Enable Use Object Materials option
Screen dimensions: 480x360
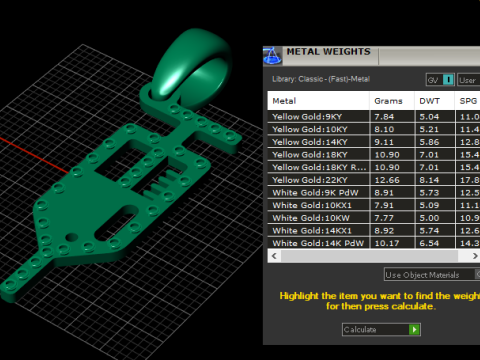[432, 275]
